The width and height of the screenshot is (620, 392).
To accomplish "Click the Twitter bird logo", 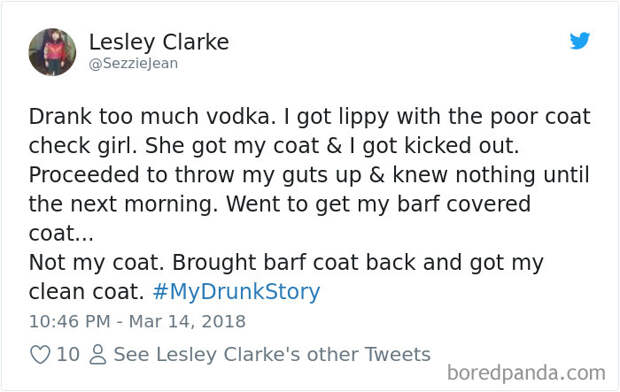I will pyautogui.click(x=580, y=41).
